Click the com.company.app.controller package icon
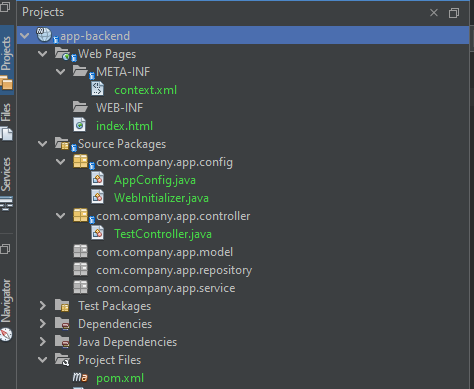The height and width of the screenshot is (389, 474). (80, 215)
